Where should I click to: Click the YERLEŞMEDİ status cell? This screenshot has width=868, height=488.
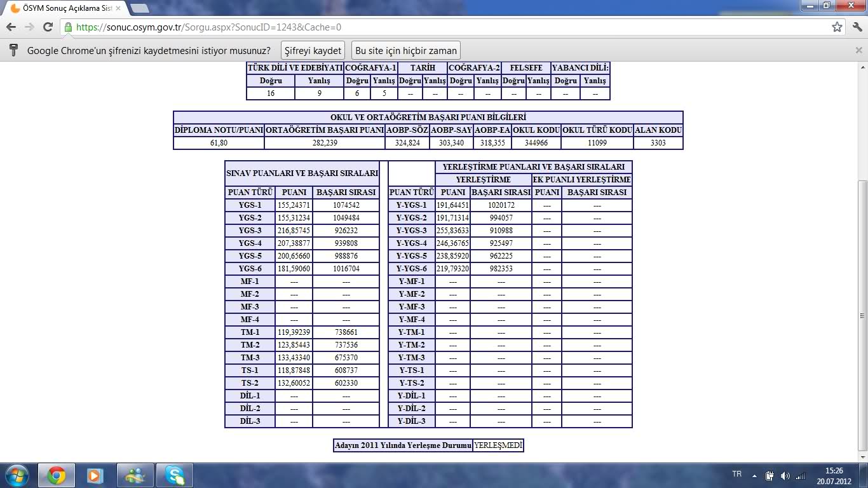pyautogui.click(x=498, y=445)
